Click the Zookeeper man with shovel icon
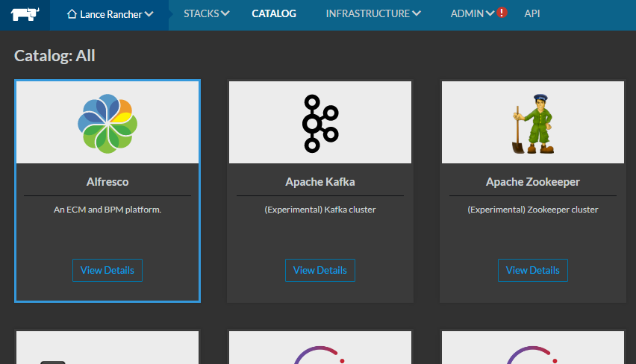Image resolution: width=636 pixels, height=364 pixels. tap(533, 122)
